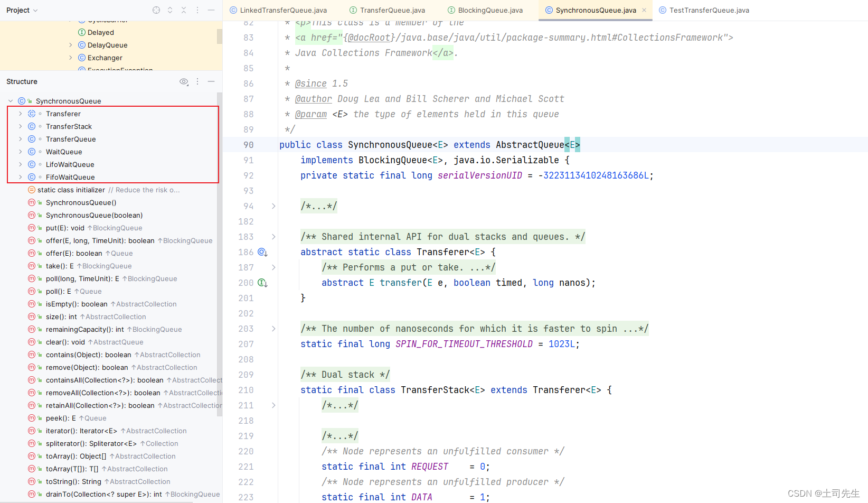Click line number 90 in the editor gutter
The width and height of the screenshot is (868, 503).
[x=248, y=145]
